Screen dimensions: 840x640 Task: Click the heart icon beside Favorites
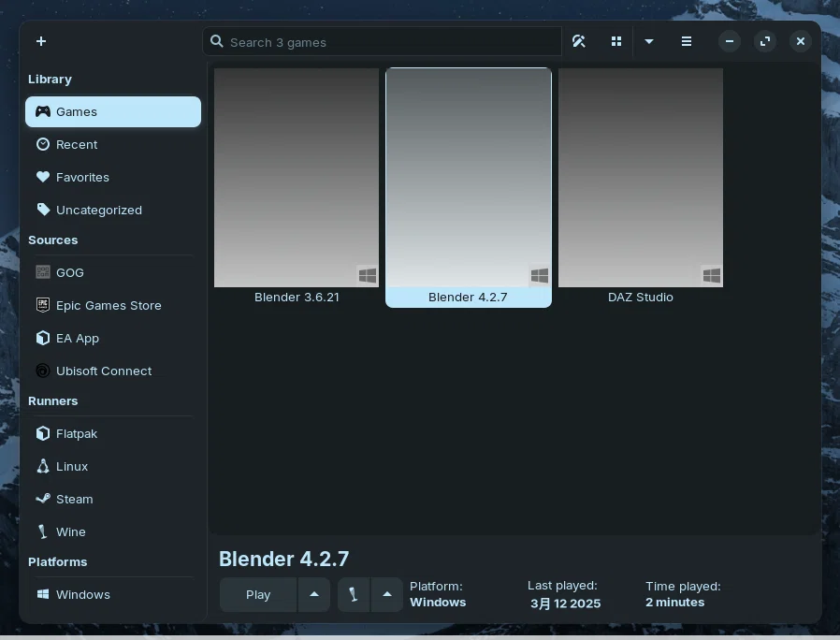coord(43,177)
